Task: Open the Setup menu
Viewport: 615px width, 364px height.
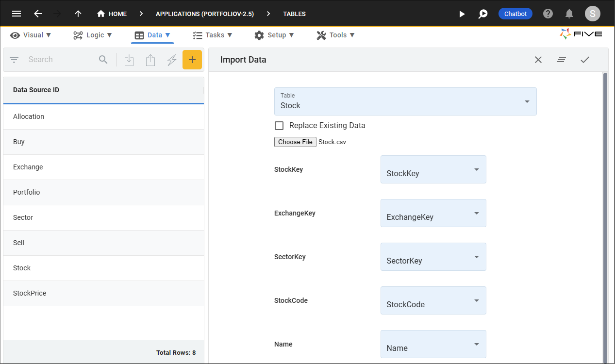Action: (x=274, y=35)
